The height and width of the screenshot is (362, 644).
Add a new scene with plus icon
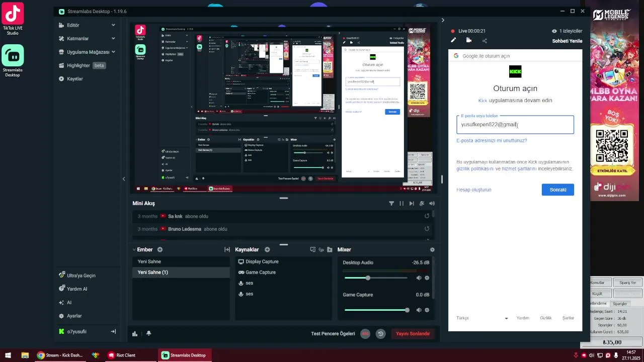[160, 249]
